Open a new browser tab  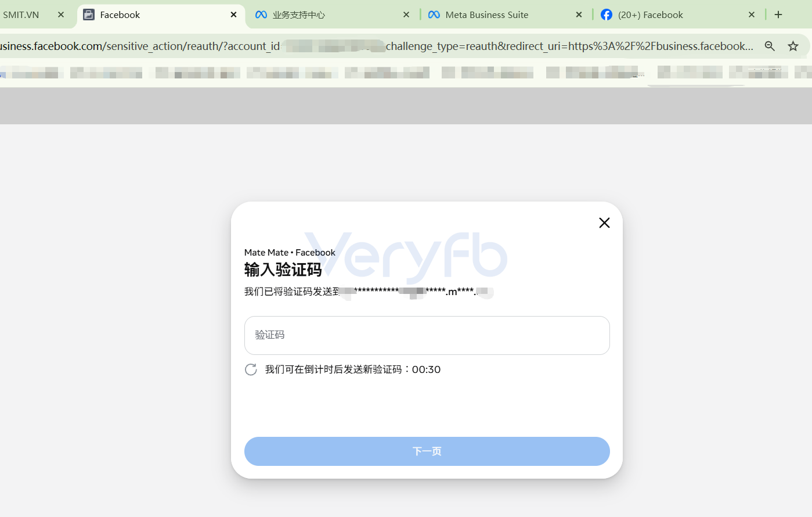pos(778,15)
